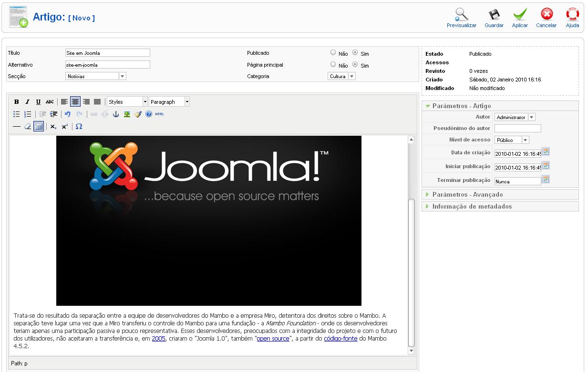This screenshot has height=372, width=588.
Task: Click the center alignment button
Action: [x=75, y=102]
